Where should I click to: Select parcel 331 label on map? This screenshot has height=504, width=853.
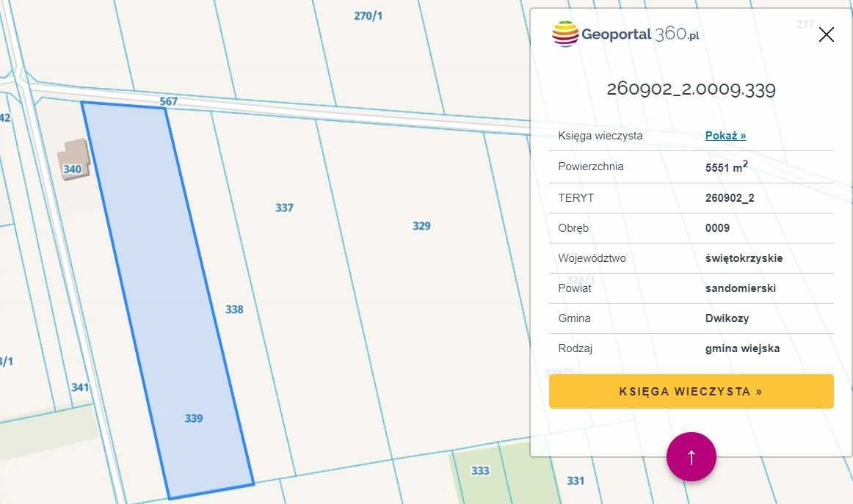click(x=576, y=481)
